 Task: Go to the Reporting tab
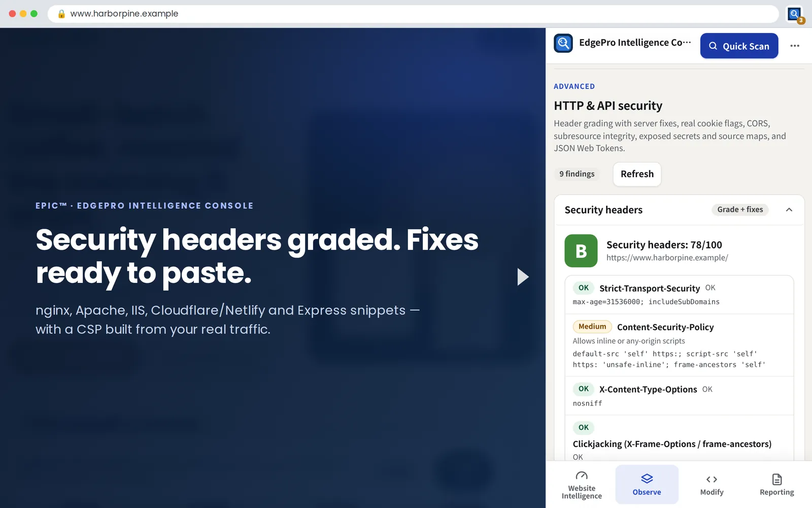pos(776,485)
